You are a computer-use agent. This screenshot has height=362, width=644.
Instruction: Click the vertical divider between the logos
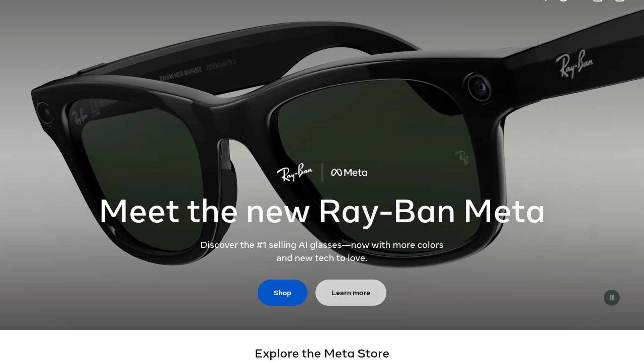tap(322, 172)
